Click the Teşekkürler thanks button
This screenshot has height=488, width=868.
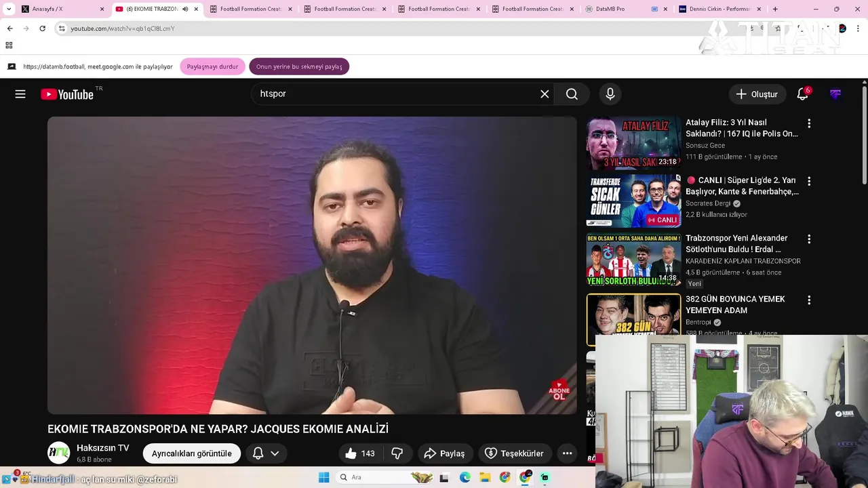point(514,453)
